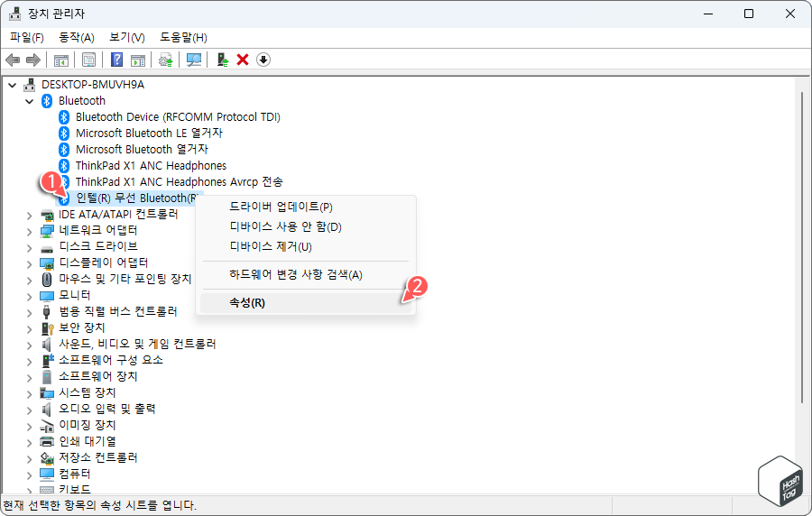
Task: Click the Back arrow toolbar icon
Action: coord(13,60)
